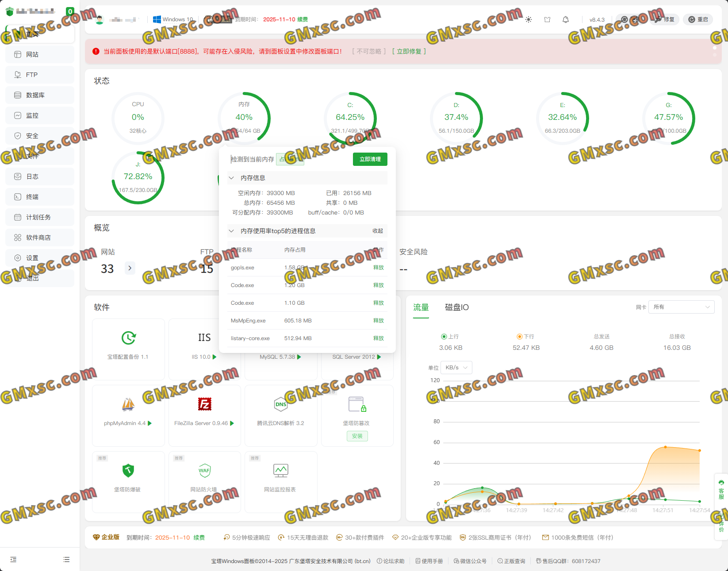Viewport: 728px width, 571px height.
Task: Click 立即修复 link in warning banner
Action: tap(409, 51)
